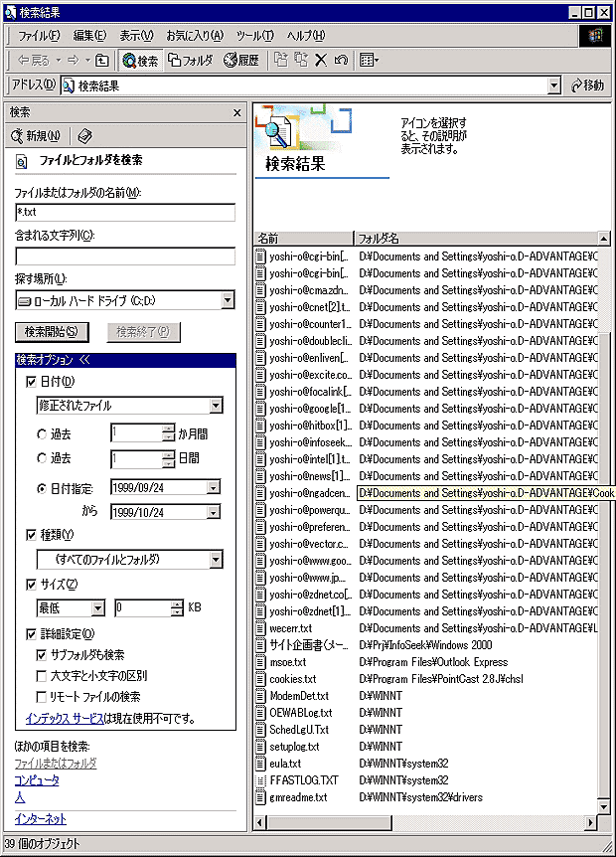Open the Views toolbar icon

(370, 60)
